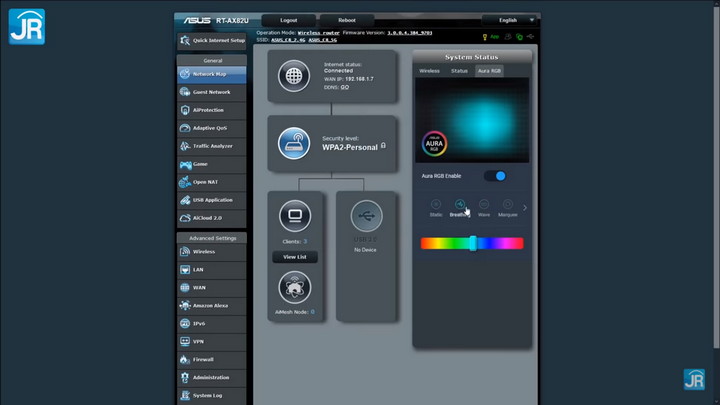
Task: Click the AiMesh Node count 0
Action: click(313, 312)
